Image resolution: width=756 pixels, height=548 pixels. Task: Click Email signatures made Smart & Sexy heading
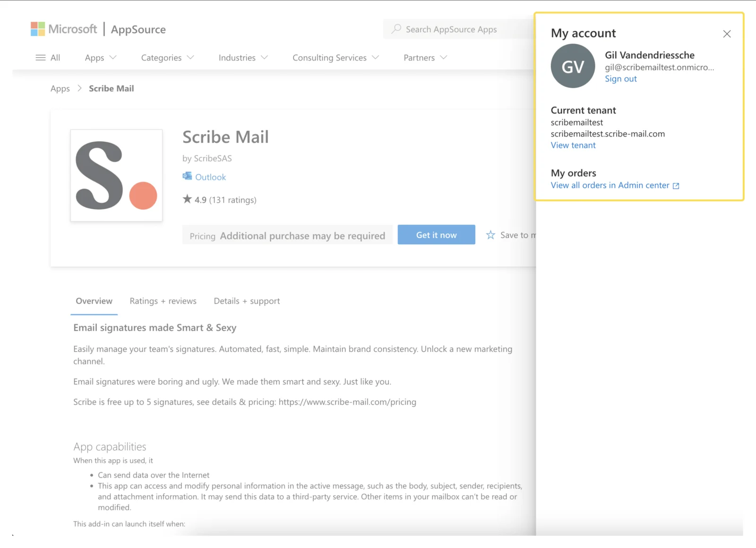(155, 328)
